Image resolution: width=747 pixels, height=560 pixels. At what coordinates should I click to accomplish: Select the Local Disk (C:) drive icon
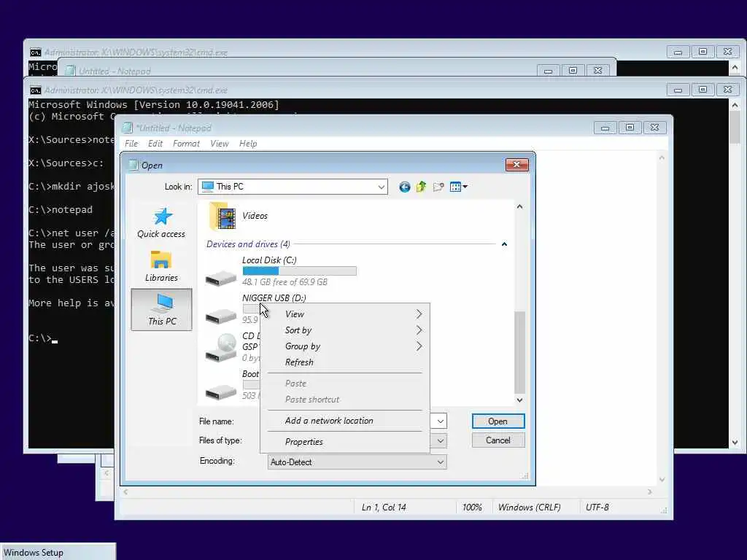(220, 278)
